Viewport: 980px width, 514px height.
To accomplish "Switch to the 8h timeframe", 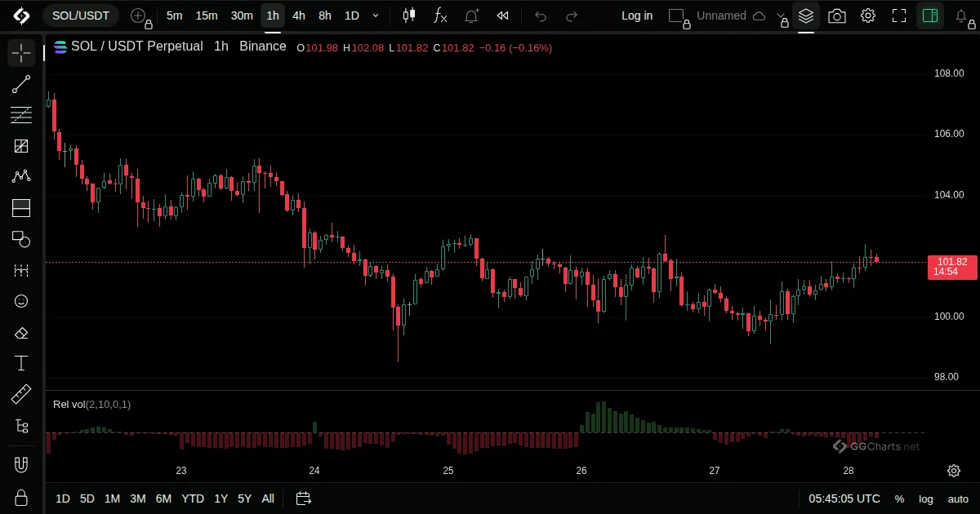I will [x=325, y=16].
